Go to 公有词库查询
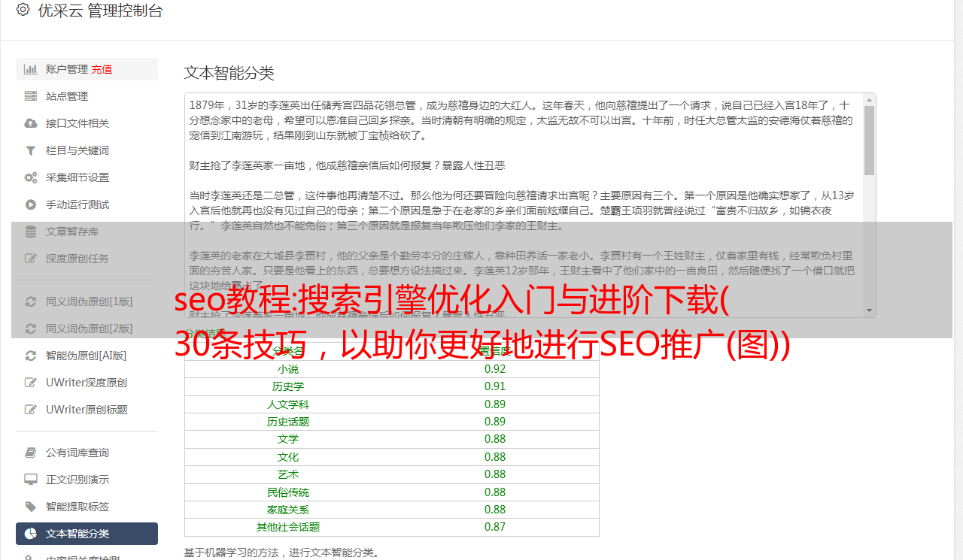The height and width of the screenshot is (560, 963). click(87, 453)
